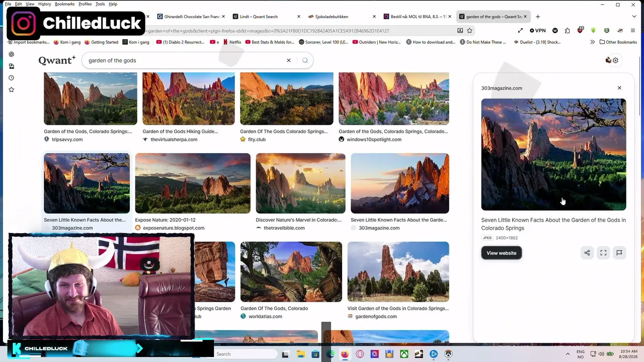The height and width of the screenshot is (362, 644).
Task: Switch to Bestill nå: MOL til BNA tab
Action: (x=416, y=17)
